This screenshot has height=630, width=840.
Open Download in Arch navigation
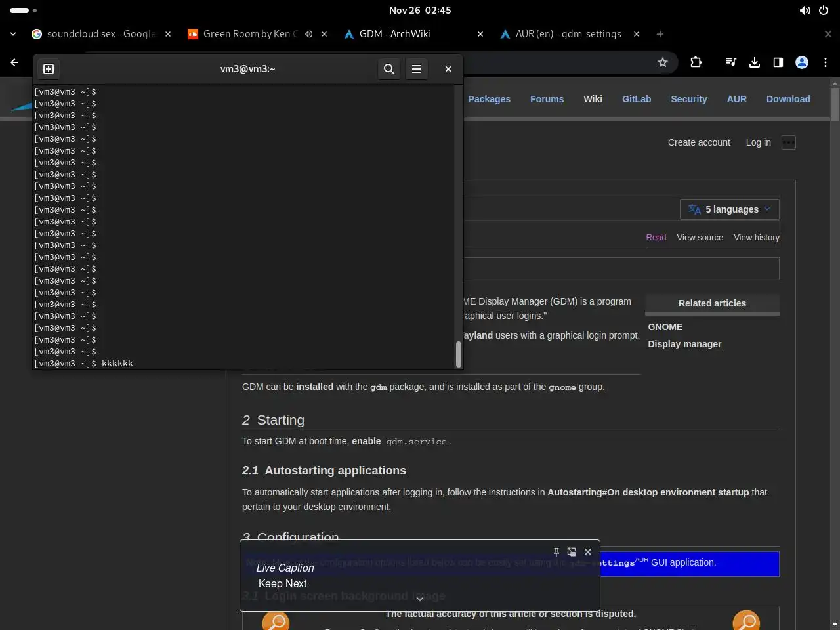[788, 99]
